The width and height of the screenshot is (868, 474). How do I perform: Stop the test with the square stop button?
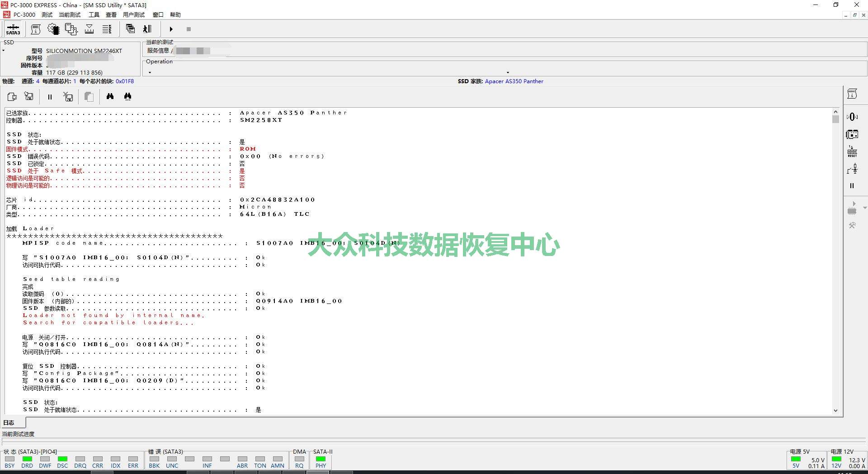click(189, 29)
